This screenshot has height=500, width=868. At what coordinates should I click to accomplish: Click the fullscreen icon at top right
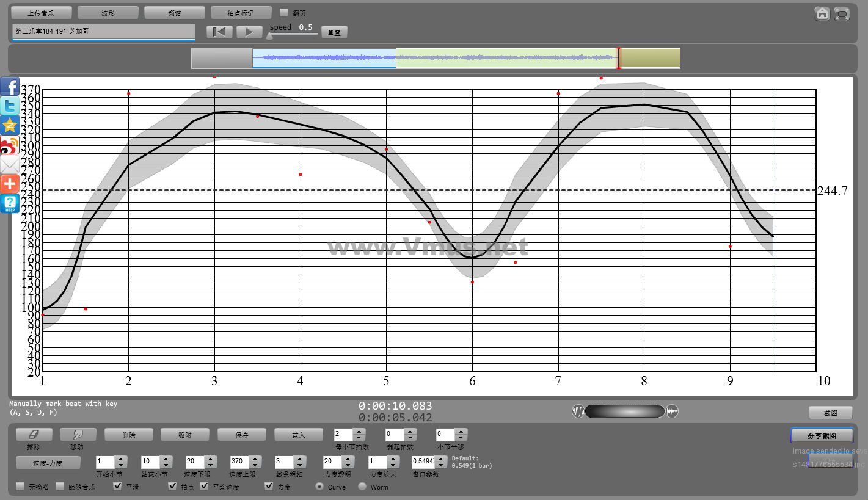(842, 13)
